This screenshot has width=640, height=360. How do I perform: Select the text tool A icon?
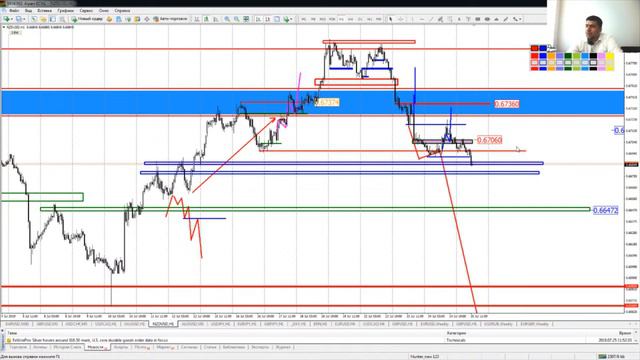click(x=459, y=19)
